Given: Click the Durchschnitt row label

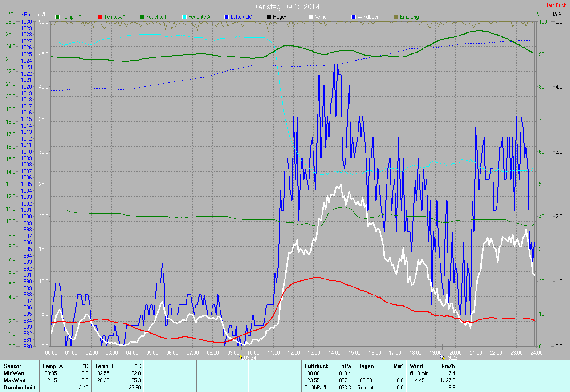Looking at the screenshot, I should tap(19, 388).
